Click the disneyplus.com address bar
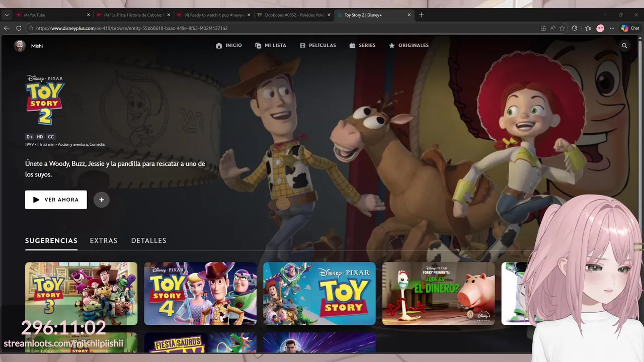644x362 pixels. [x=282, y=28]
